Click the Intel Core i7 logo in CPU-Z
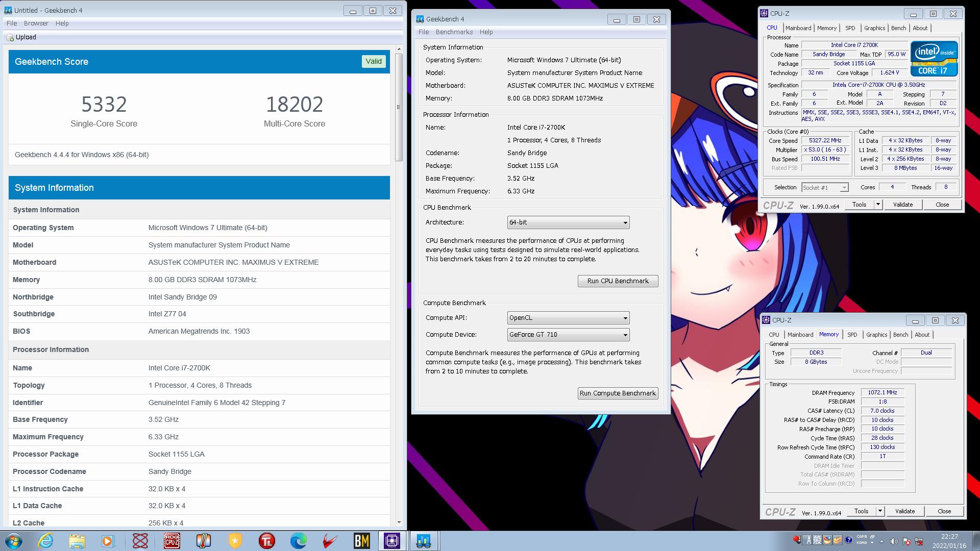Screen dimensions: 980x551 point(934,59)
